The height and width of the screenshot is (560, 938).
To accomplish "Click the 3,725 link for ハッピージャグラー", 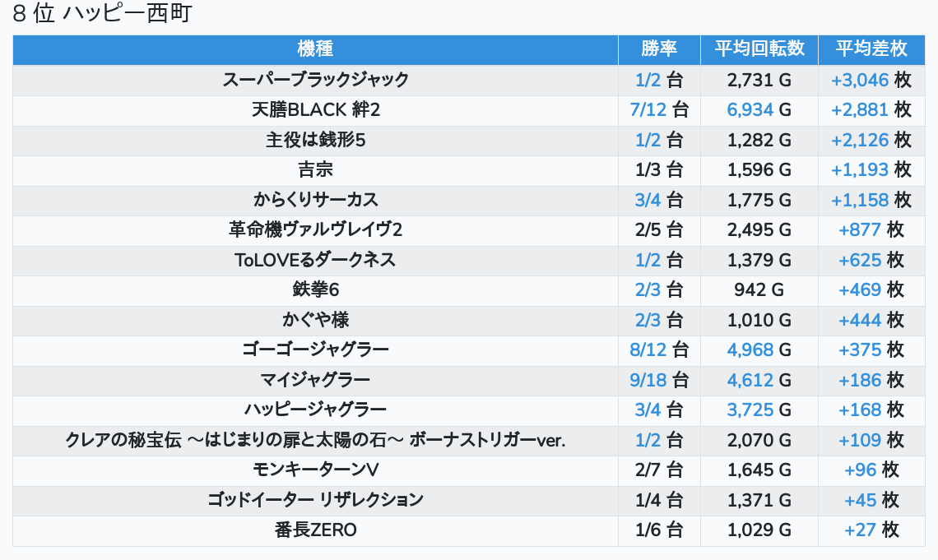I will 750,410.
